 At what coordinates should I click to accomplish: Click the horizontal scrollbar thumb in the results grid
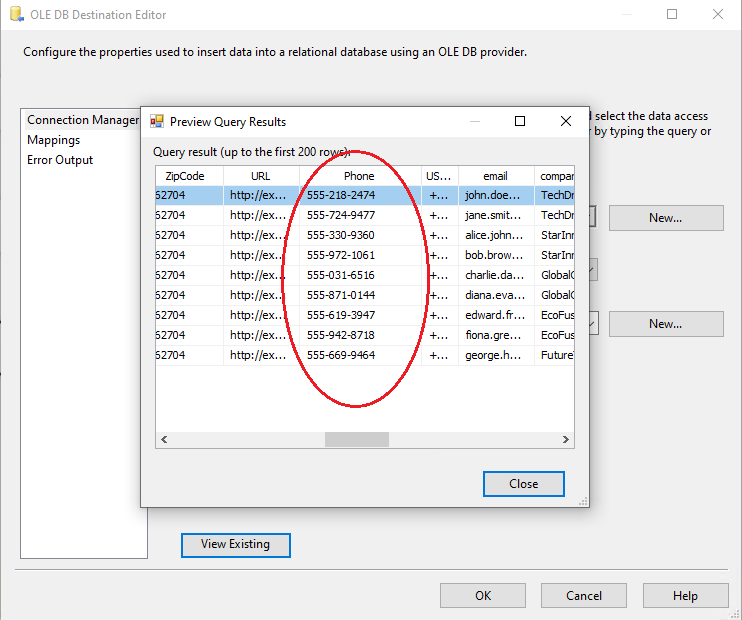click(x=349, y=439)
